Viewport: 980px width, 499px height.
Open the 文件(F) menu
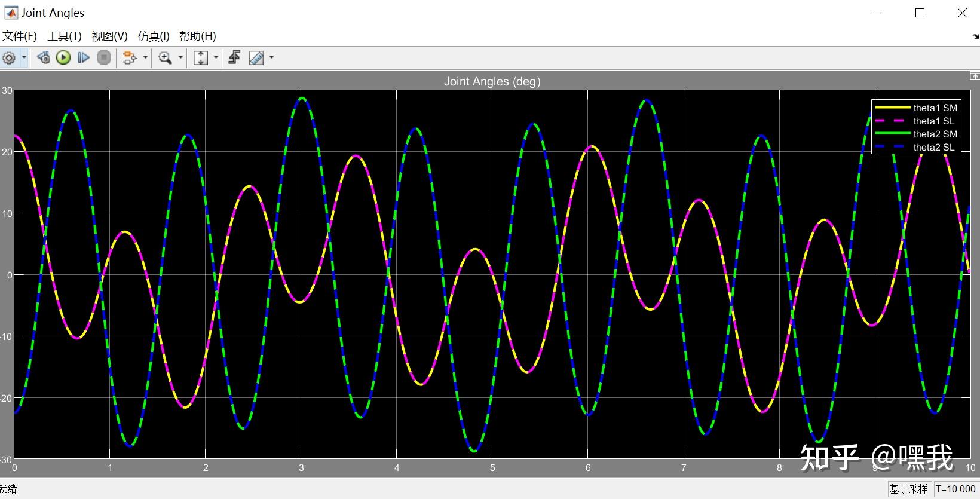click(x=20, y=36)
